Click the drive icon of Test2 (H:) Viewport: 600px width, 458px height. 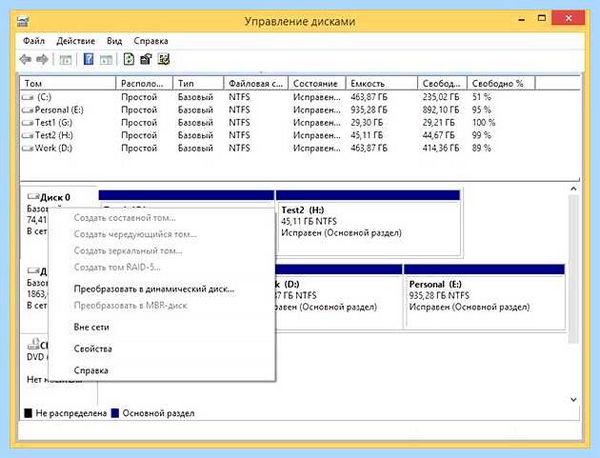28,135
